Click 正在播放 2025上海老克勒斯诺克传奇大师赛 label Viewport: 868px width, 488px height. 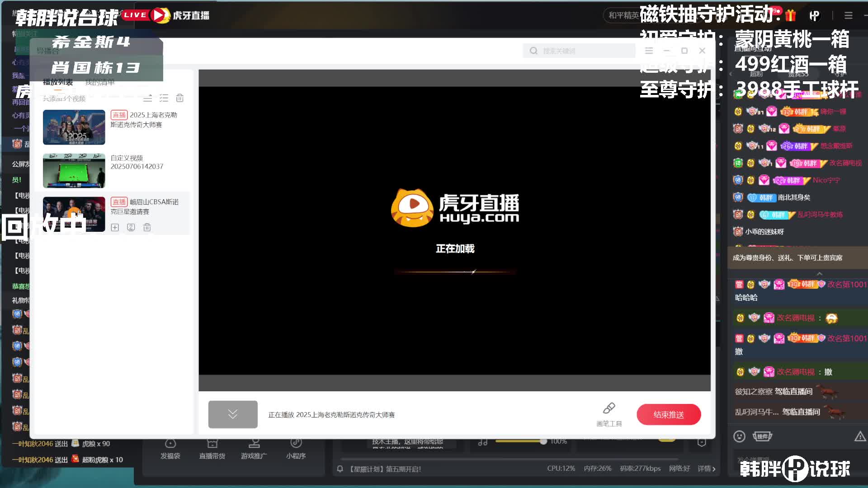(x=331, y=415)
